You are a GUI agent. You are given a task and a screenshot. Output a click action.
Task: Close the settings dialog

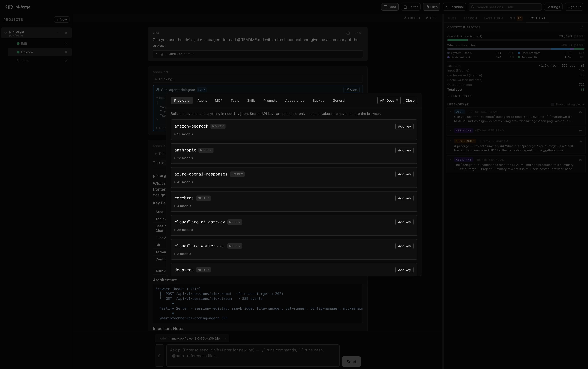[410, 101]
